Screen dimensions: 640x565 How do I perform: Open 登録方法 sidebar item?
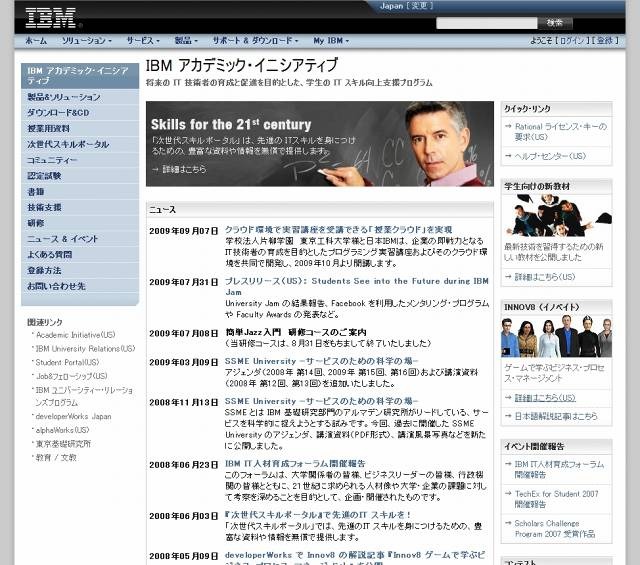[x=80, y=271]
